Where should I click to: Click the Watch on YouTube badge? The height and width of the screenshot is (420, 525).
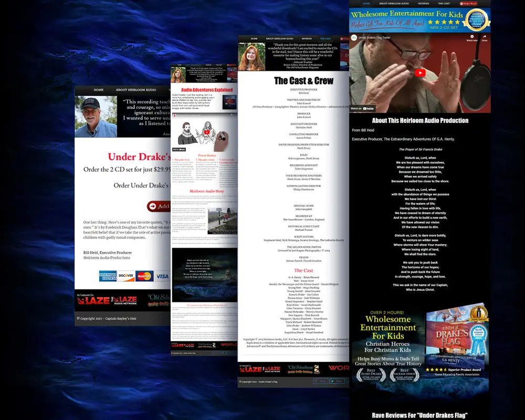click(x=362, y=109)
